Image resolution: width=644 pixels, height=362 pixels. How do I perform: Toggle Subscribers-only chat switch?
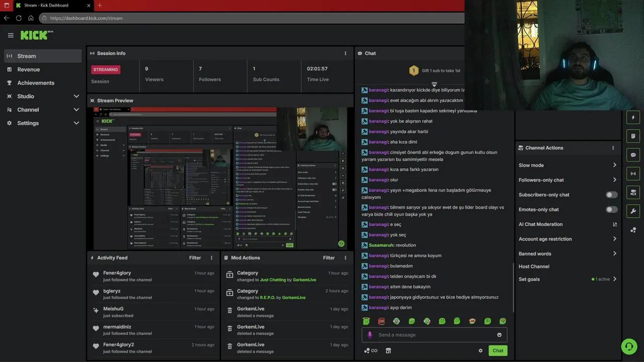point(612,195)
